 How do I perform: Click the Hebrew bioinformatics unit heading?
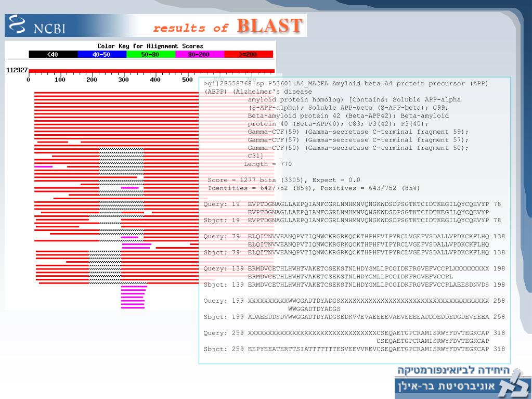coord(453,370)
